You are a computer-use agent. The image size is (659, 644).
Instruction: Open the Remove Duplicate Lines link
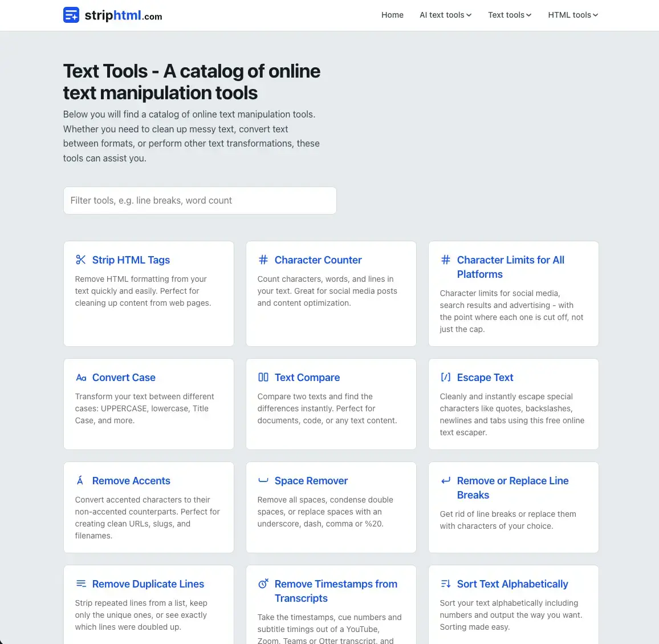[148, 584]
